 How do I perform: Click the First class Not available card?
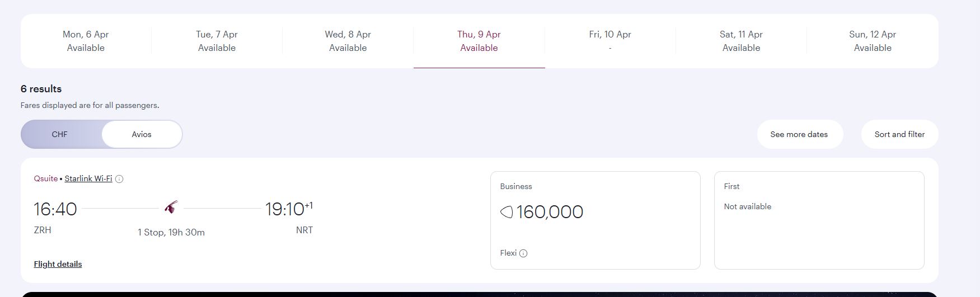[x=819, y=220]
